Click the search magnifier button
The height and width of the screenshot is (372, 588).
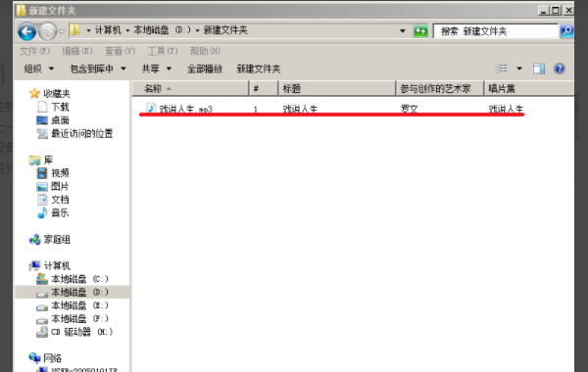[566, 31]
